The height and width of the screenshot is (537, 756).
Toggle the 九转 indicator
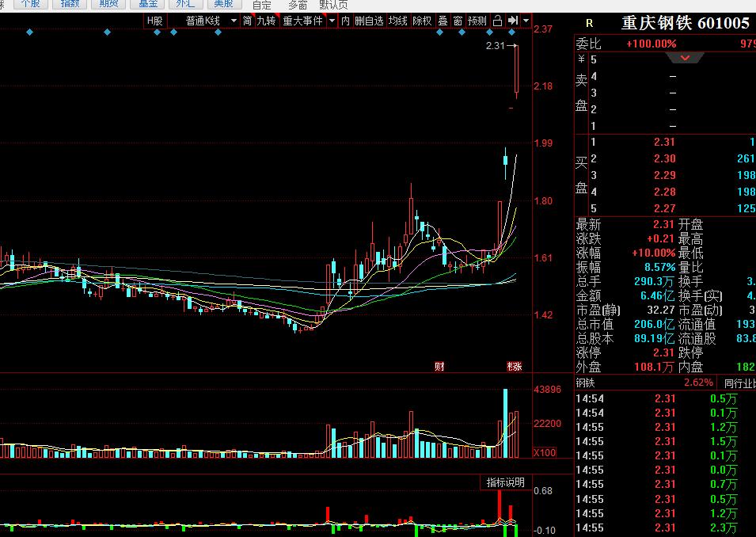pyautogui.click(x=266, y=21)
